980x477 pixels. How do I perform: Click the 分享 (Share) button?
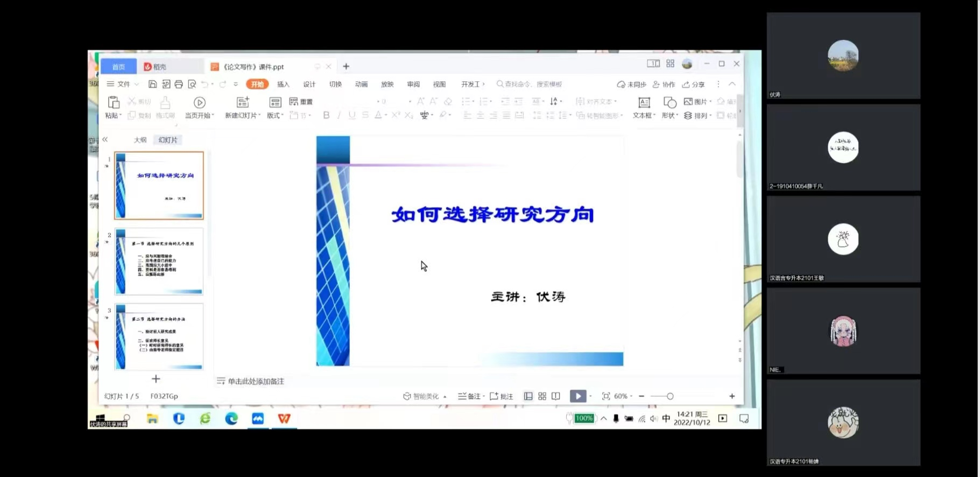click(693, 85)
